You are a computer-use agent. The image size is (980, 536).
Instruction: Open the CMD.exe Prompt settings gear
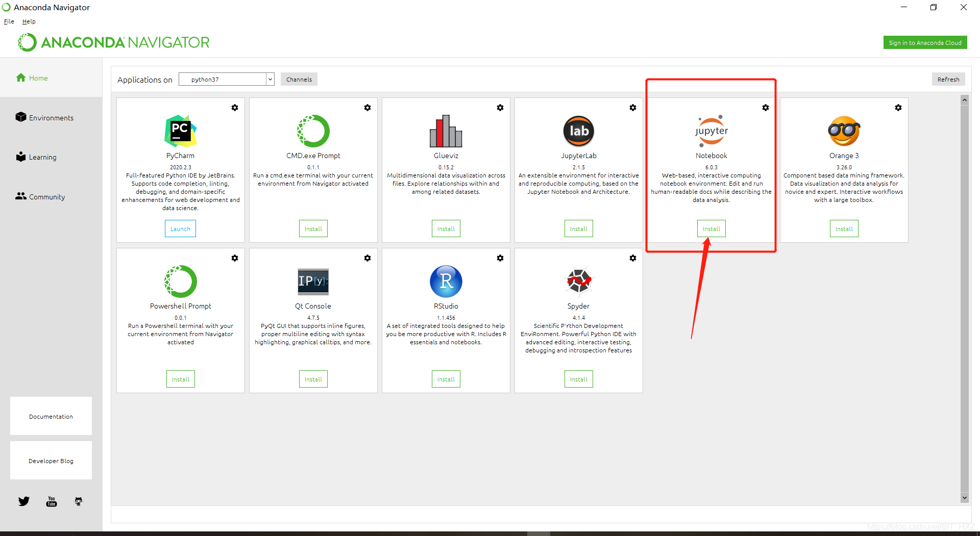pos(367,108)
